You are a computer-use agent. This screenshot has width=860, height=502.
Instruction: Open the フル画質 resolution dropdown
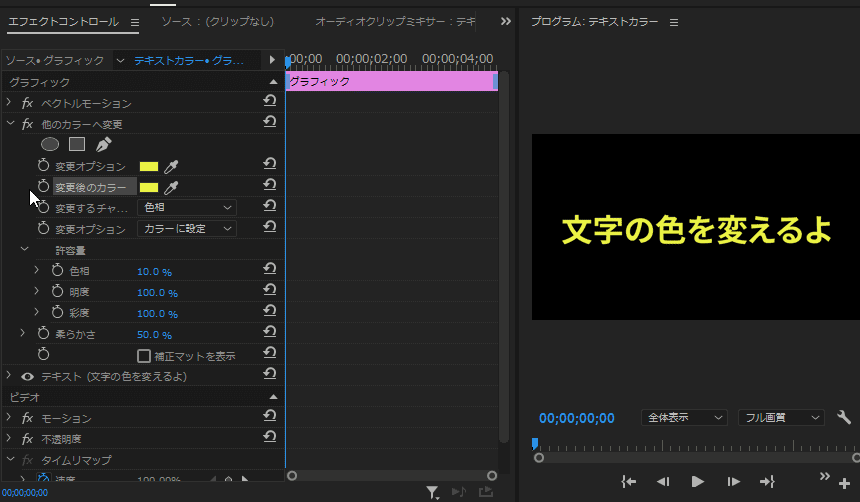coord(781,418)
